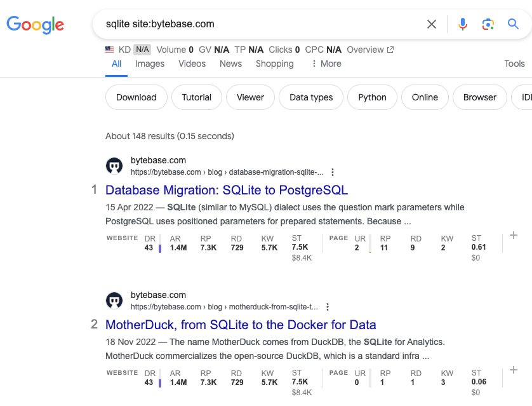Clear the search box text
This screenshot has width=532, height=406.
point(432,24)
